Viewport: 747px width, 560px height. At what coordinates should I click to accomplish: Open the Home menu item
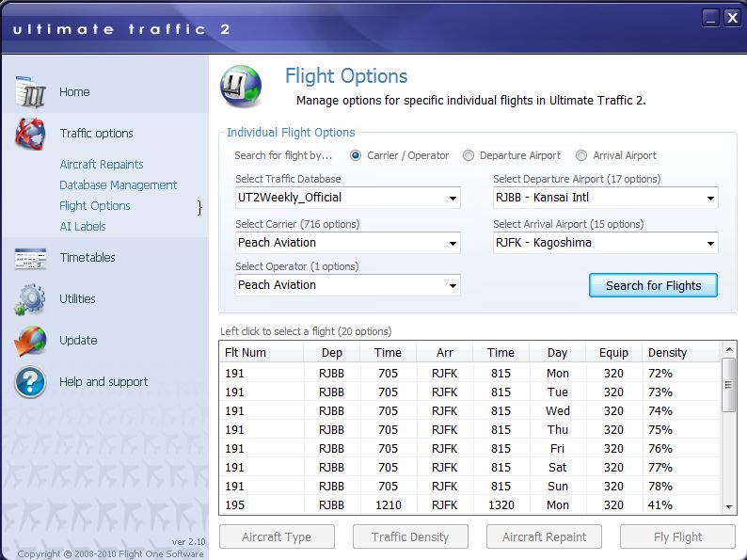74,91
